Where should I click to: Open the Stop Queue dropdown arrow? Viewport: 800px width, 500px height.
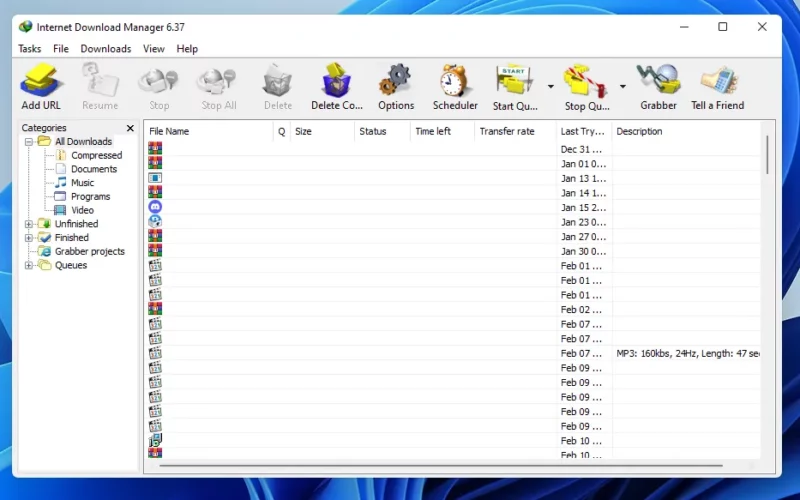[x=622, y=86]
